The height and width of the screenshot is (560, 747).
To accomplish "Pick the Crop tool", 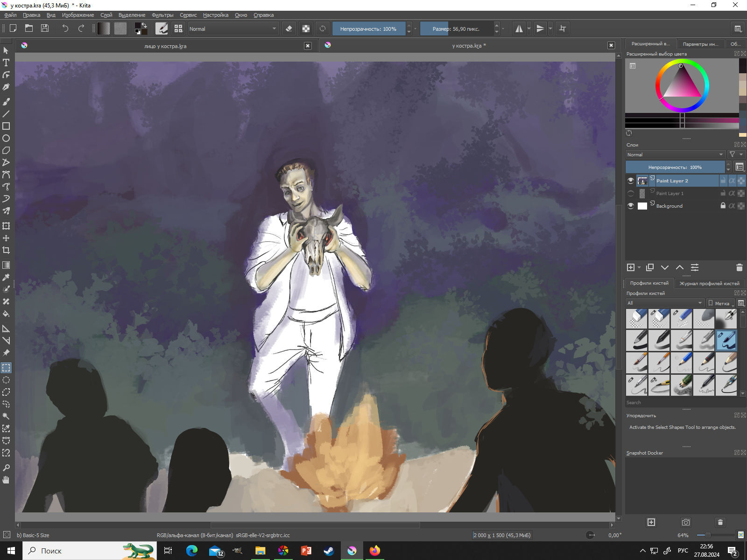I will tap(6, 250).
